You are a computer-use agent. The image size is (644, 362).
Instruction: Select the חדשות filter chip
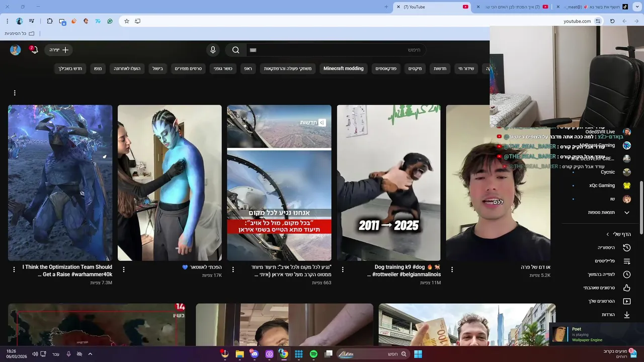click(440, 68)
